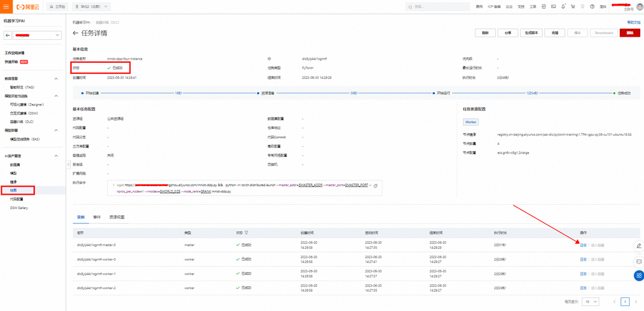Click the light bulb icon in header
The height and width of the screenshot is (311, 644).
[582, 7]
